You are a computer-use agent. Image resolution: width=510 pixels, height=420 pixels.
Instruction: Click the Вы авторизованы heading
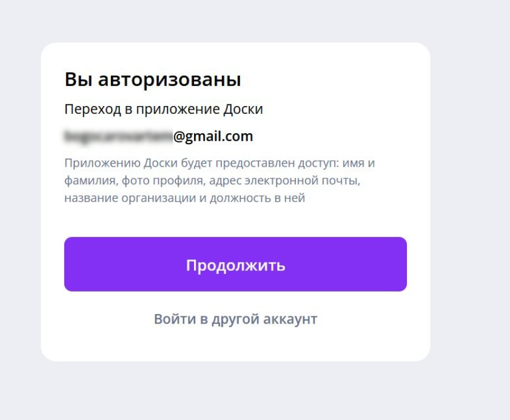pyautogui.click(x=152, y=79)
